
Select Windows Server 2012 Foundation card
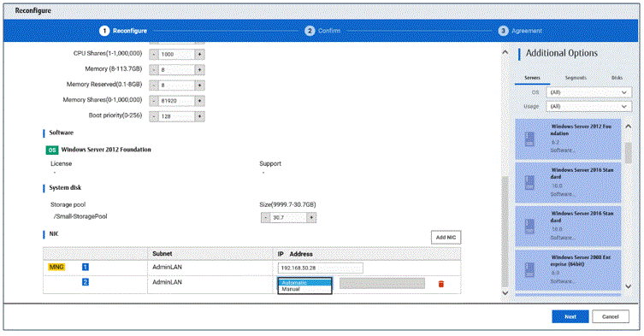(x=568, y=139)
